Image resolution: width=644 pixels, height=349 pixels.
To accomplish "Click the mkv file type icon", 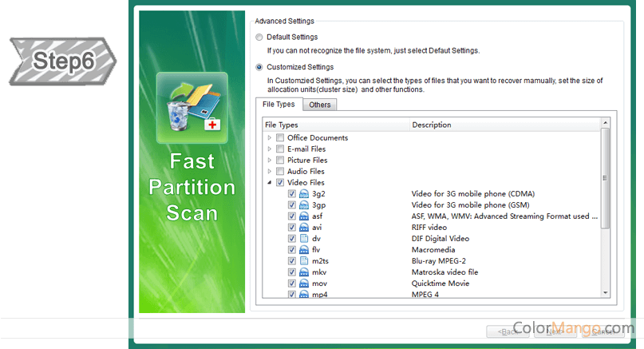I will [x=303, y=272].
